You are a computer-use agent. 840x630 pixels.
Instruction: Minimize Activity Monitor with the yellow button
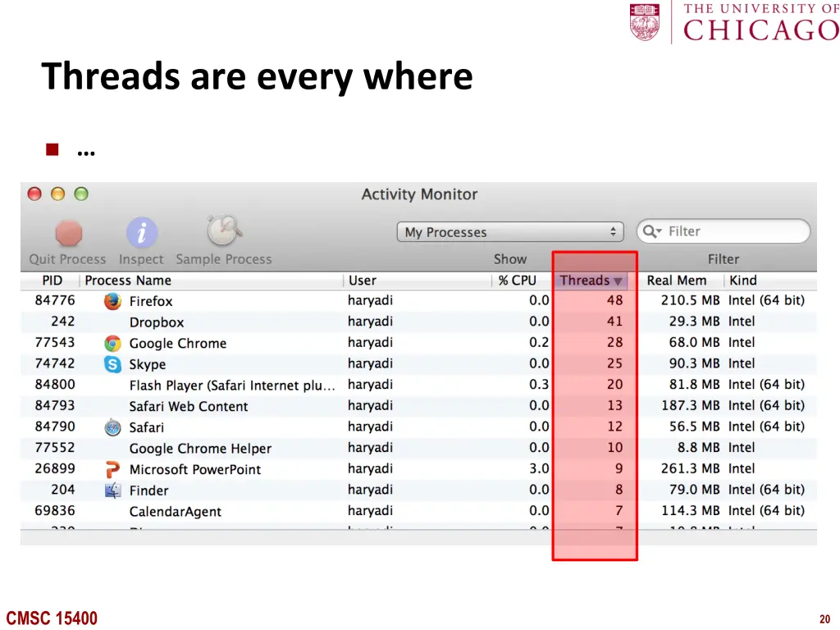point(58,194)
